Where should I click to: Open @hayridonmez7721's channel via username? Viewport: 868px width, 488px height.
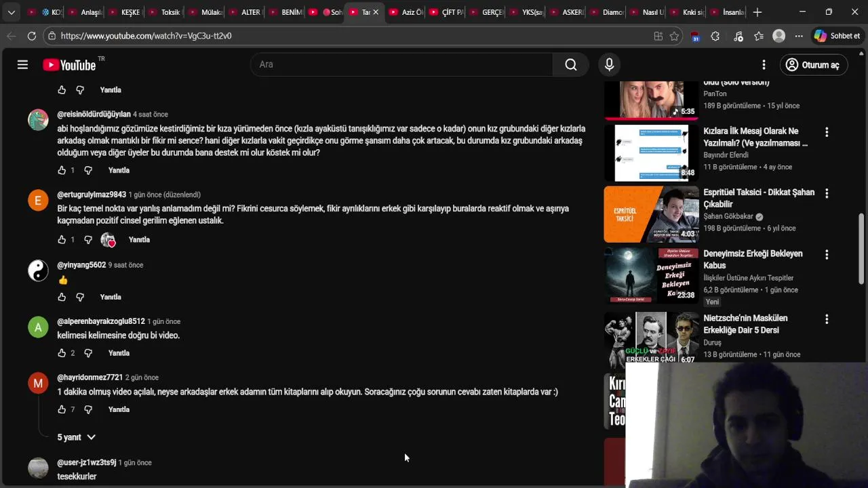tap(90, 378)
